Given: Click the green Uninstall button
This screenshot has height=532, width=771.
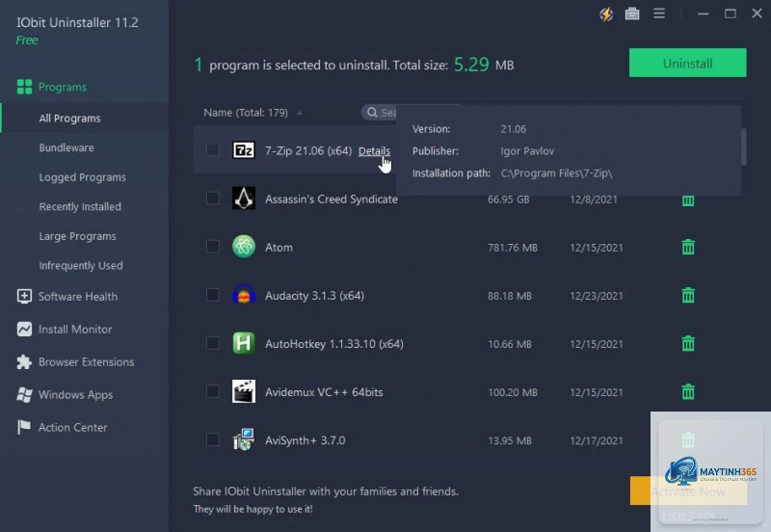Looking at the screenshot, I should tap(687, 63).
